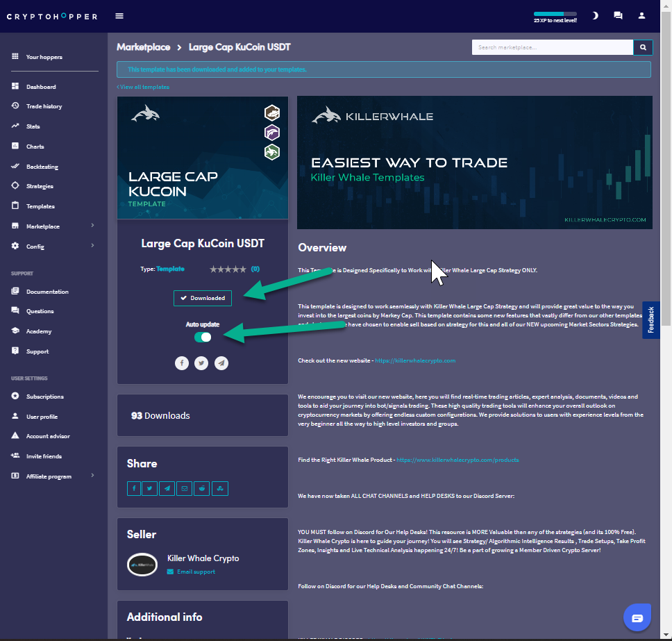Click the user account icon in header
672x641 pixels.
(641, 15)
